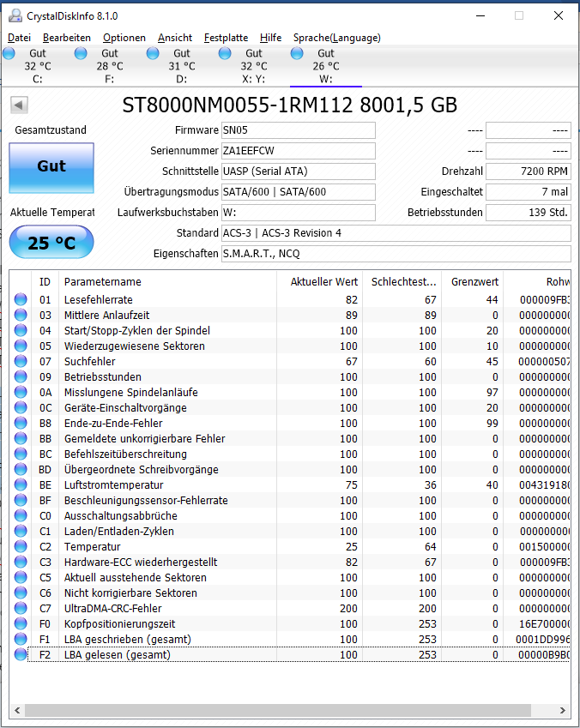
Task: Click the Übertragungsmodus field SATA/600
Action: click(299, 192)
